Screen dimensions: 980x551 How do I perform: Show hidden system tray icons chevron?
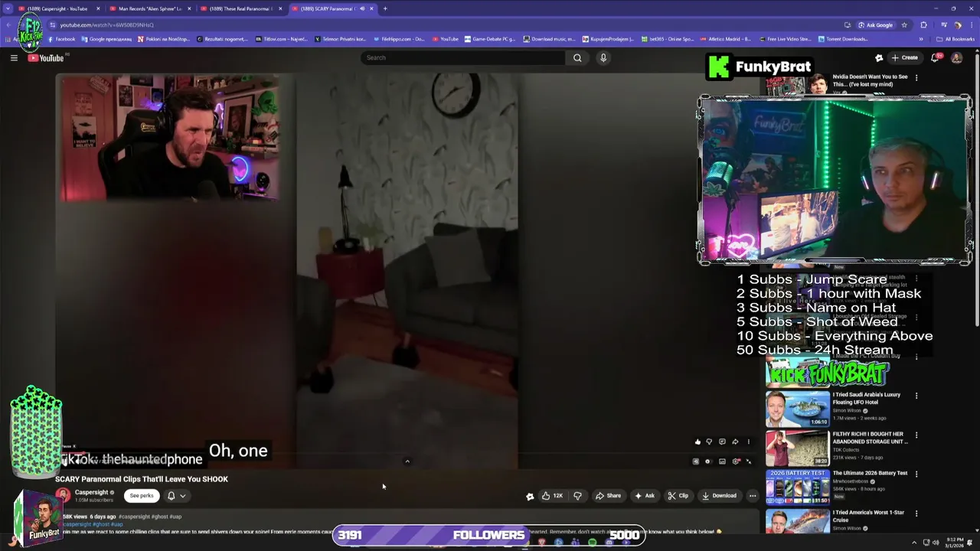tap(913, 543)
